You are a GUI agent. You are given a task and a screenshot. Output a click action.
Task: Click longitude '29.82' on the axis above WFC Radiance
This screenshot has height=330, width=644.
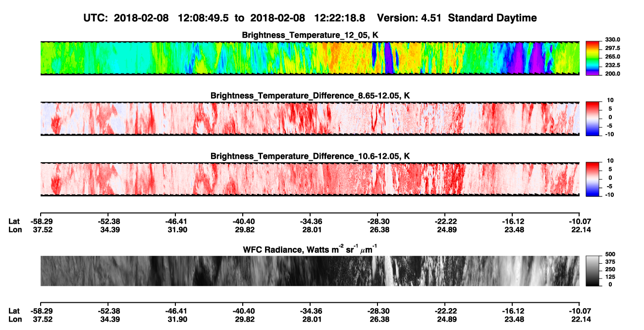coord(242,229)
